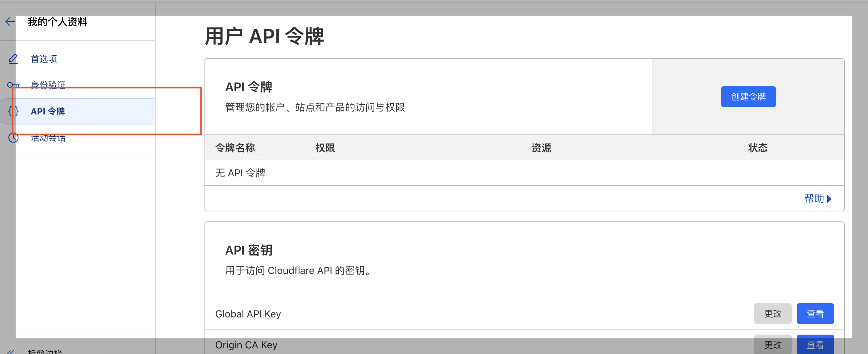The image size is (868, 354).
Task: Click 更改 for Global API Key
Action: pyautogui.click(x=772, y=314)
